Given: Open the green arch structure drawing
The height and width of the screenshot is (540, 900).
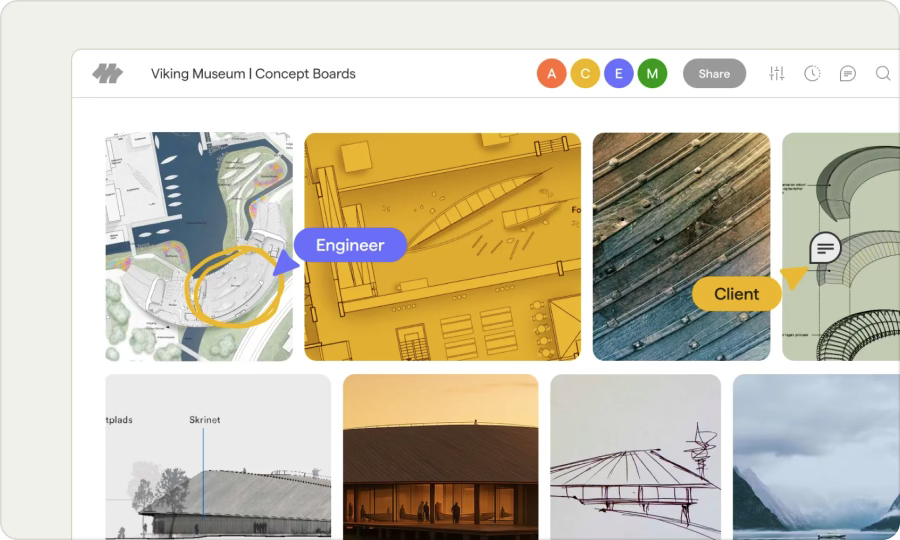Looking at the screenshot, I should point(841,247).
